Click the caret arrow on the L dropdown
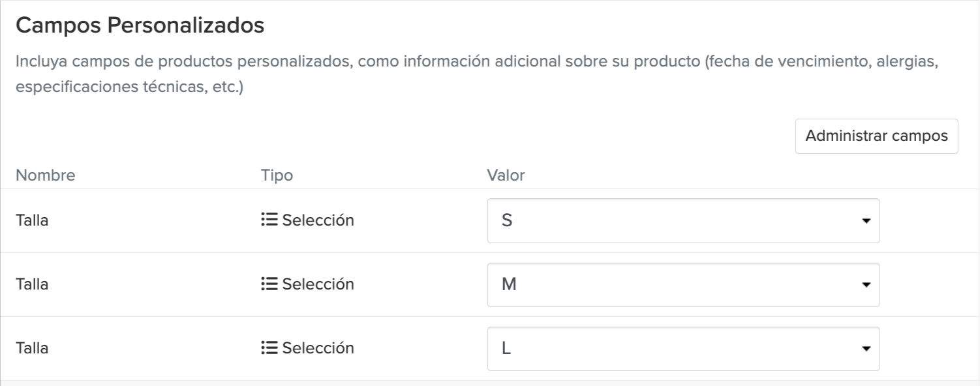 pyautogui.click(x=866, y=349)
